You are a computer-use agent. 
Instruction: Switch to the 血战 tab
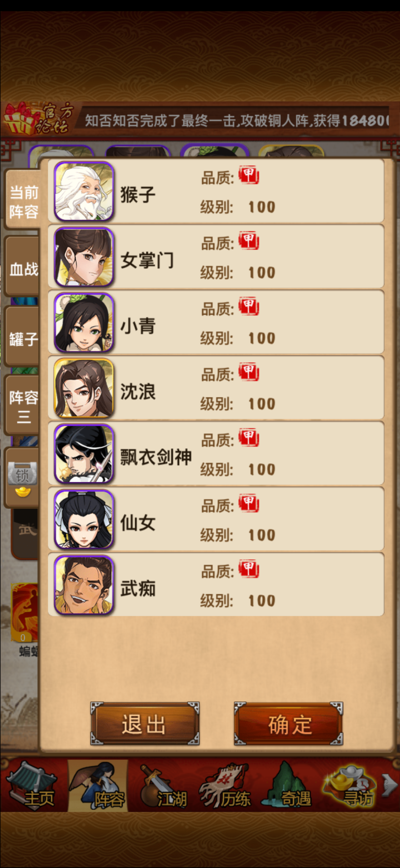pos(23,268)
